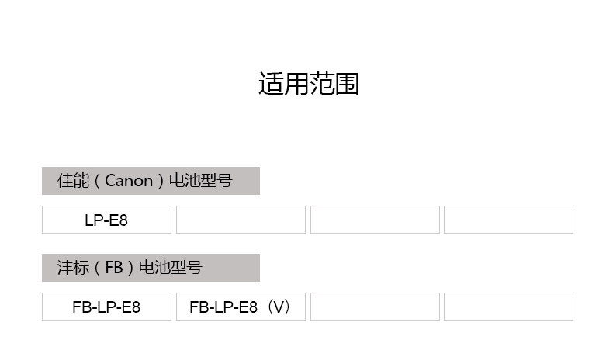
Task: Click the 适用范围 title text
Action: point(308,84)
